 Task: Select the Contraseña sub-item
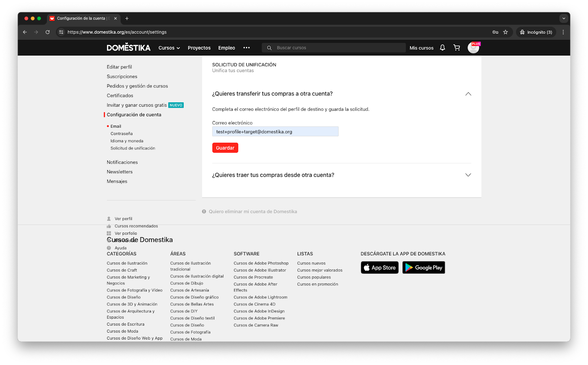click(122, 134)
